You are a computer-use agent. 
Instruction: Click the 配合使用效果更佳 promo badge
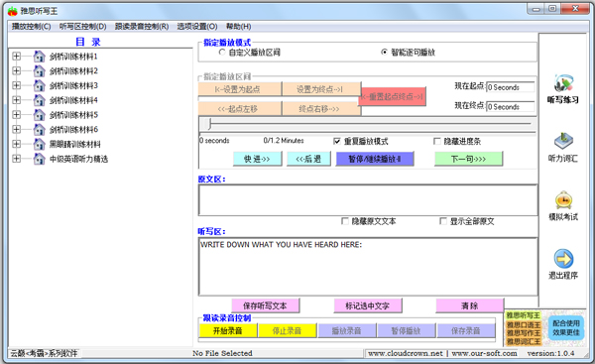[x=566, y=327]
